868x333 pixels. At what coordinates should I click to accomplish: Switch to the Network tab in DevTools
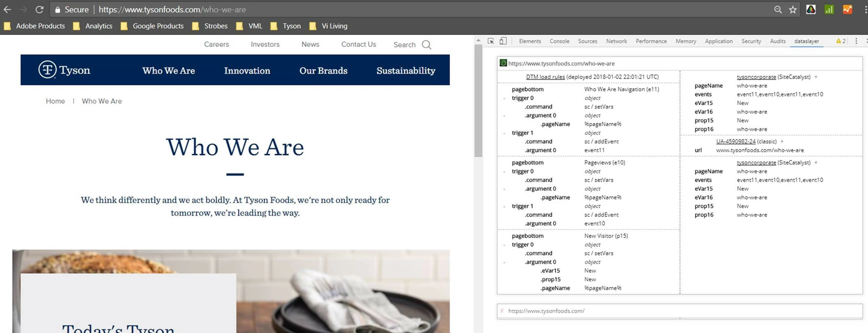(x=616, y=41)
